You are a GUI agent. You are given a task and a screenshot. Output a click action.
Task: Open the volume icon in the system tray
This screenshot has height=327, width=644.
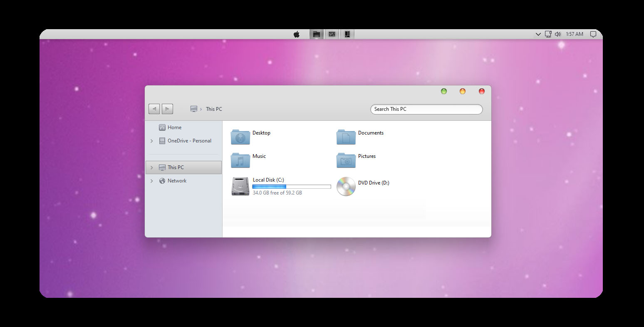click(557, 34)
